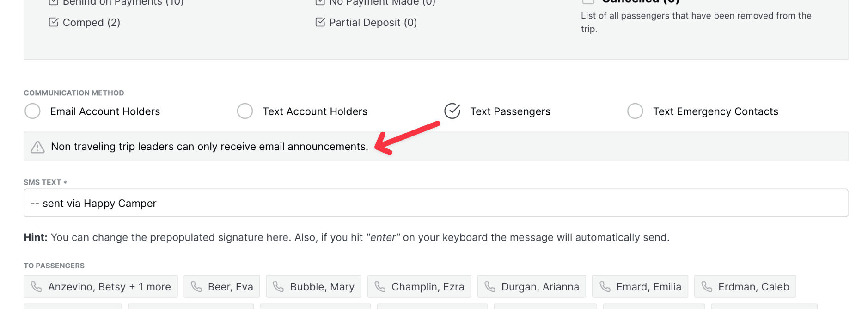Screen dimensions: 868x309
Task: Click the phone icon on Beer, Eva chip
Action: coord(196,286)
